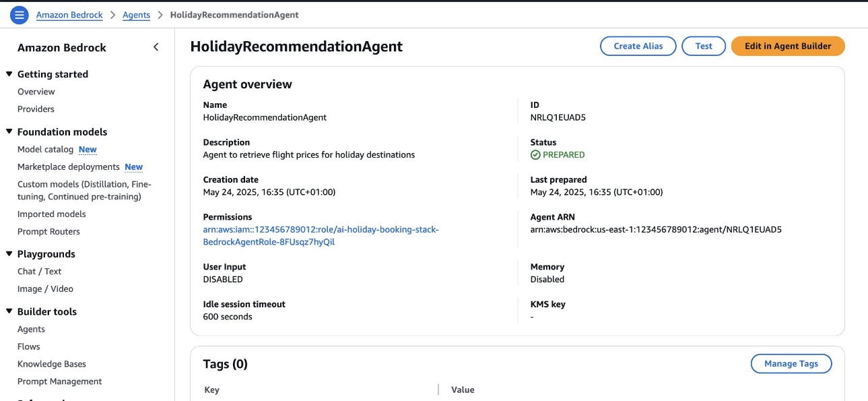Screen dimensions: 868x401
Task: Click the agent description text
Action: (309, 155)
